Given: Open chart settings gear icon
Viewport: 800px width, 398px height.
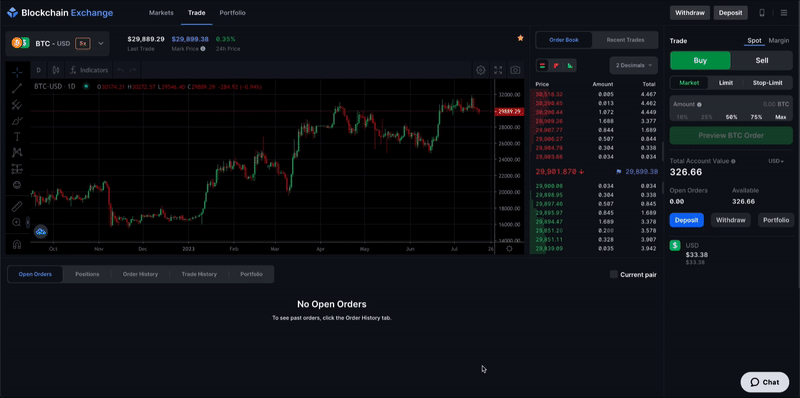Looking at the screenshot, I should click(x=481, y=70).
